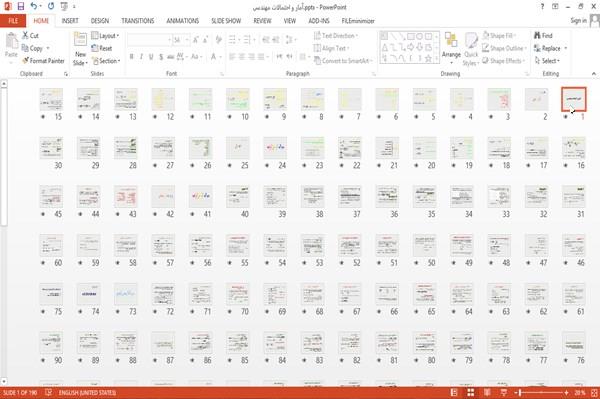Switch to the TRANSITIONS tab

138,21
